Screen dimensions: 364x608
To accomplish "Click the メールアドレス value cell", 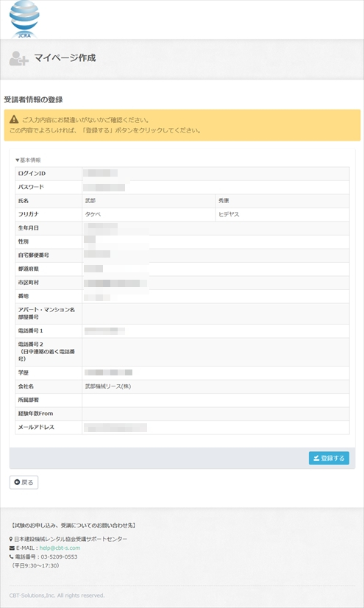I will pyautogui.click(x=215, y=428).
